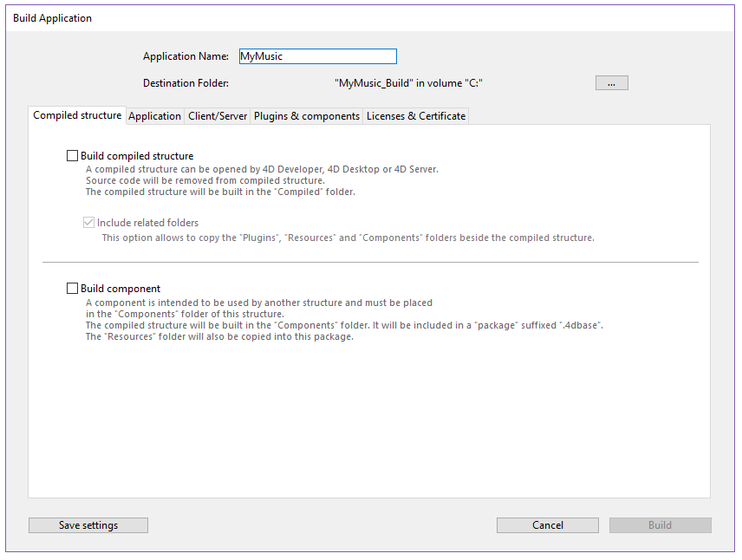Click the Application Name text field
The height and width of the screenshot is (560, 742).
click(x=316, y=56)
